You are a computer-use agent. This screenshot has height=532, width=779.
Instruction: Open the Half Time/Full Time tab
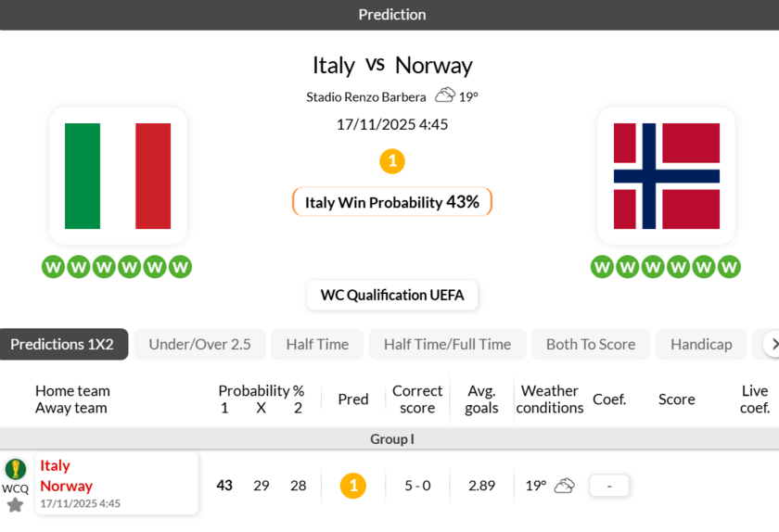pyautogui.click(x=447, y=344)
